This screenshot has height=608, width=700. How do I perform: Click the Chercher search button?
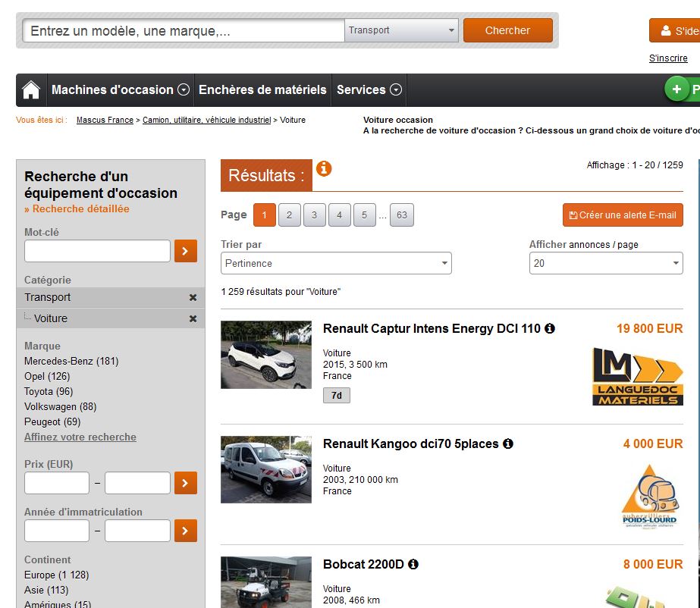coord(508,30)
